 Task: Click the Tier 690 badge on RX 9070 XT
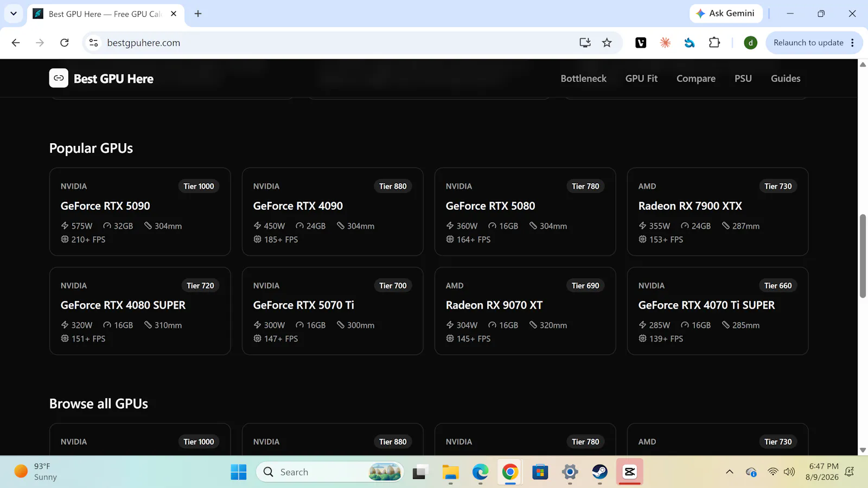(585, 285)
